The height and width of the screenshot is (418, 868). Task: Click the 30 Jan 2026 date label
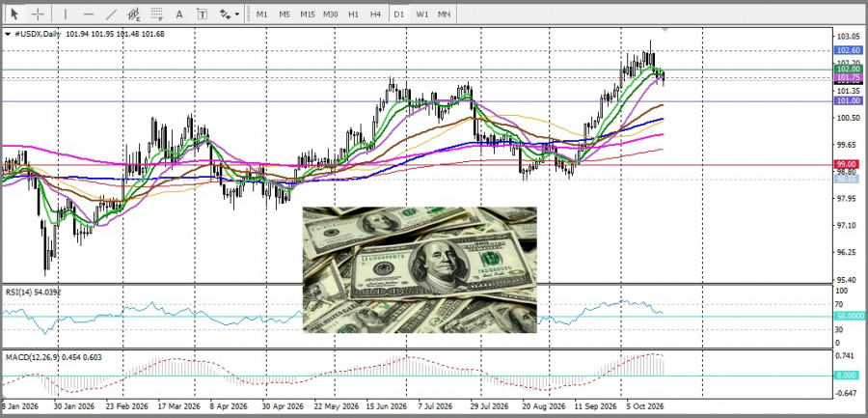tap(76, 406)
